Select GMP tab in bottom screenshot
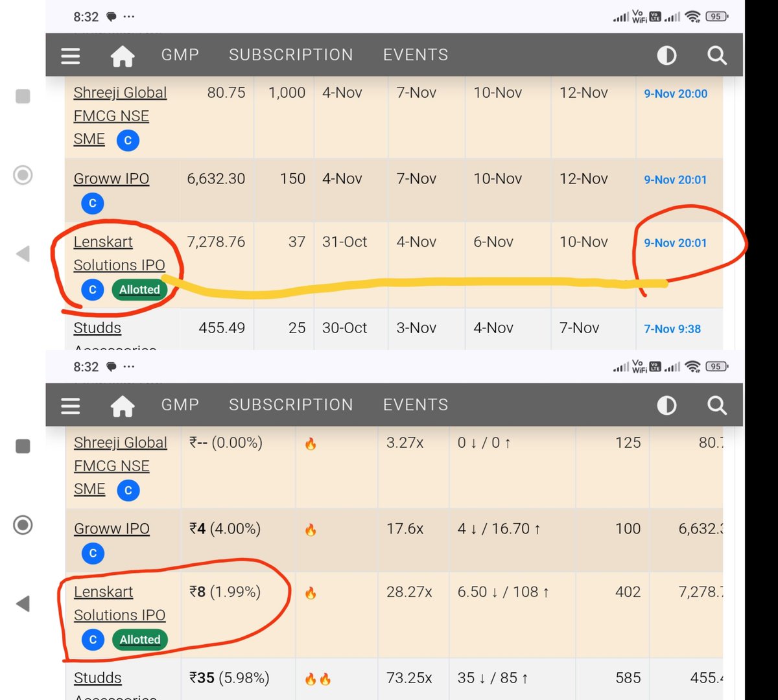This screenshot has width=778, height=700. (x=180, y=405)
